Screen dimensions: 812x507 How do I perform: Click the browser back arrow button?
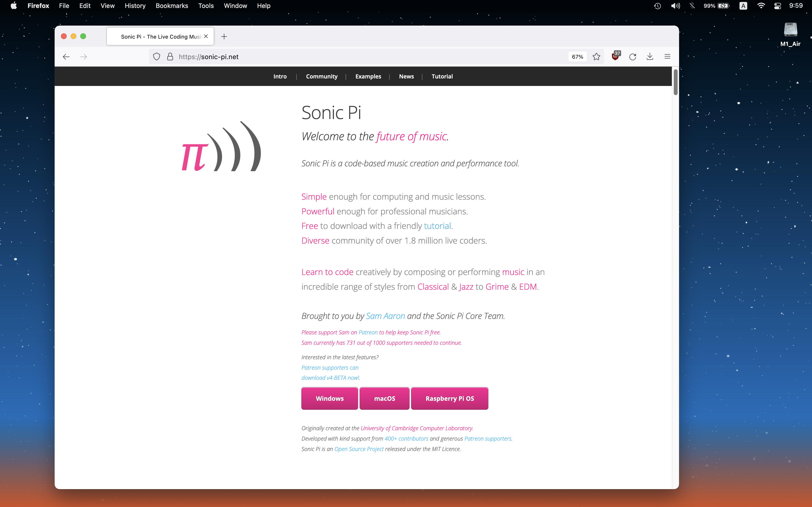66,57
